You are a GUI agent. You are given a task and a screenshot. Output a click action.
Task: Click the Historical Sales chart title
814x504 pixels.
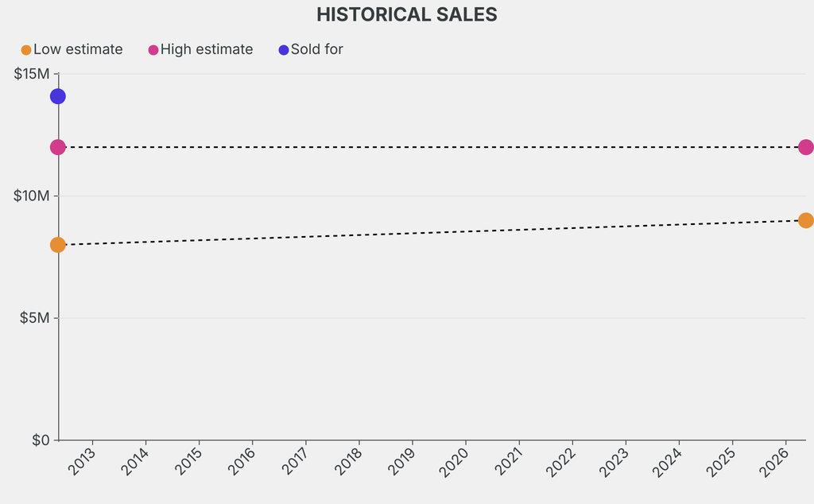(x=407, y=14)
